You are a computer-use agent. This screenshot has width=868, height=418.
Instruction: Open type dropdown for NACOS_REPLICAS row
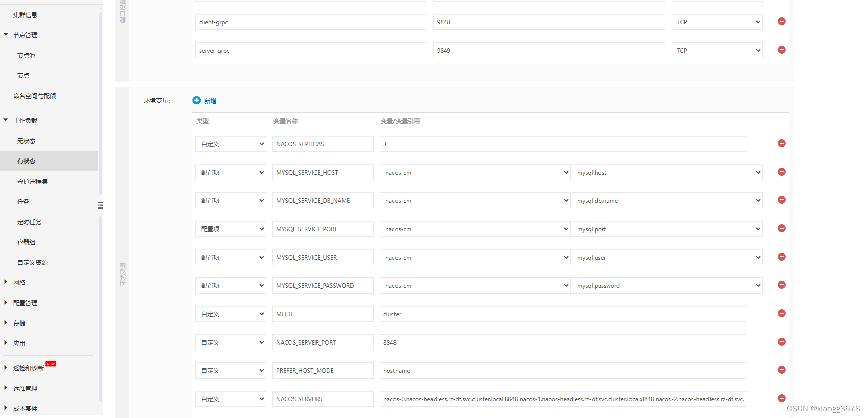coord(230,144)
